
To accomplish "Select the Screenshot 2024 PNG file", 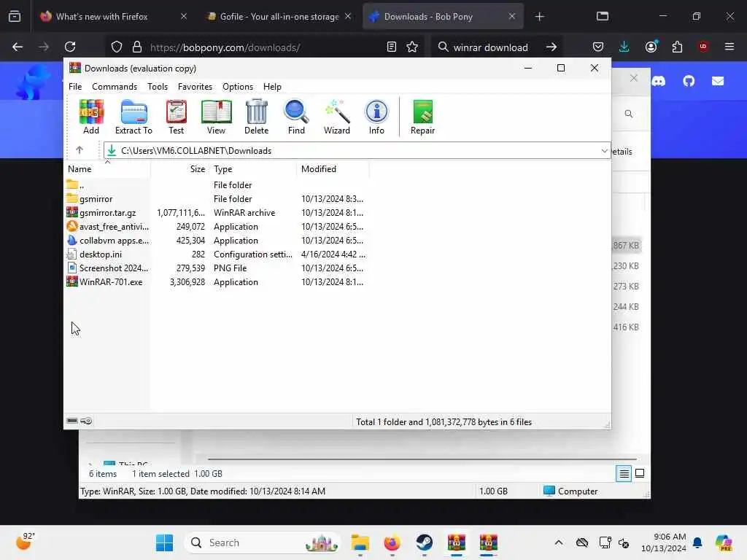I will pyautogui.click(x=217, y=268).
